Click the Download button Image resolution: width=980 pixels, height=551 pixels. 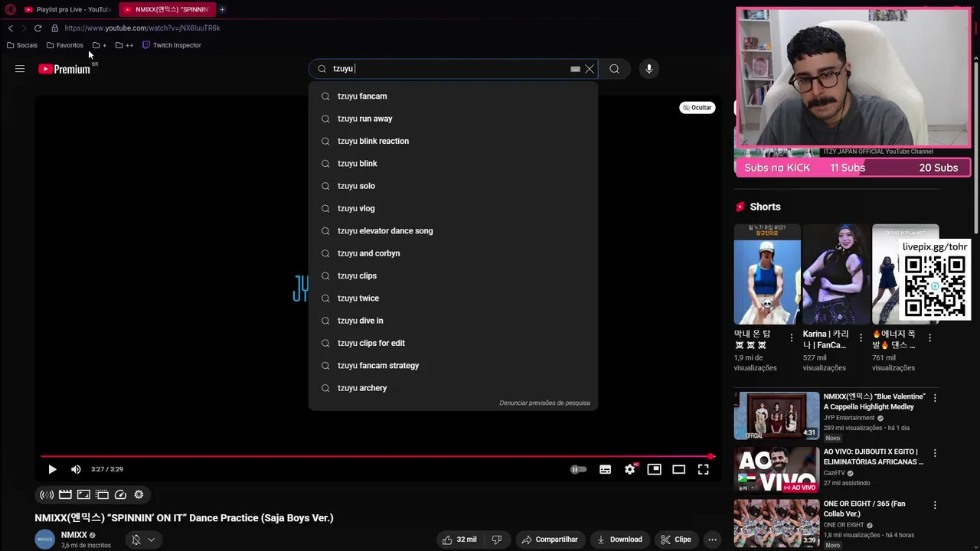619,540
